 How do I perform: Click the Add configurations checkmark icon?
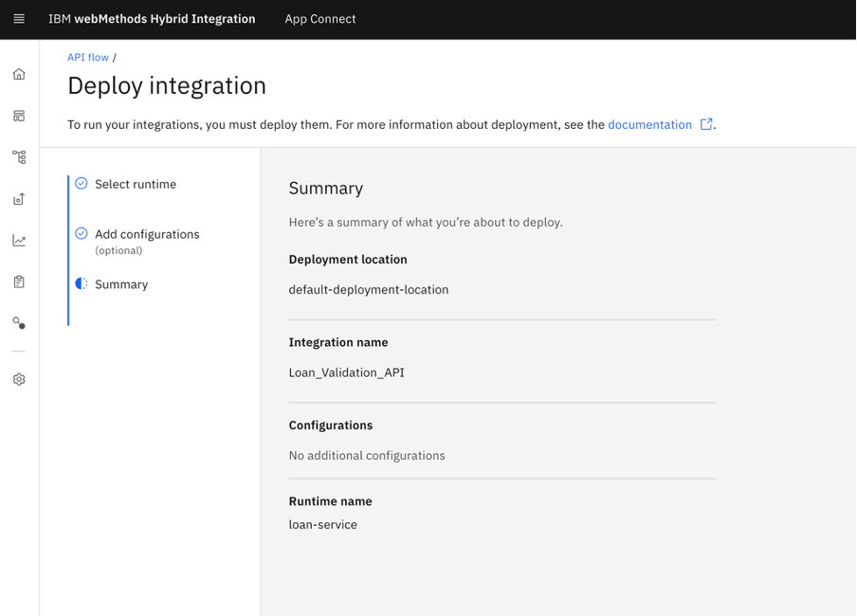[82, 234]
